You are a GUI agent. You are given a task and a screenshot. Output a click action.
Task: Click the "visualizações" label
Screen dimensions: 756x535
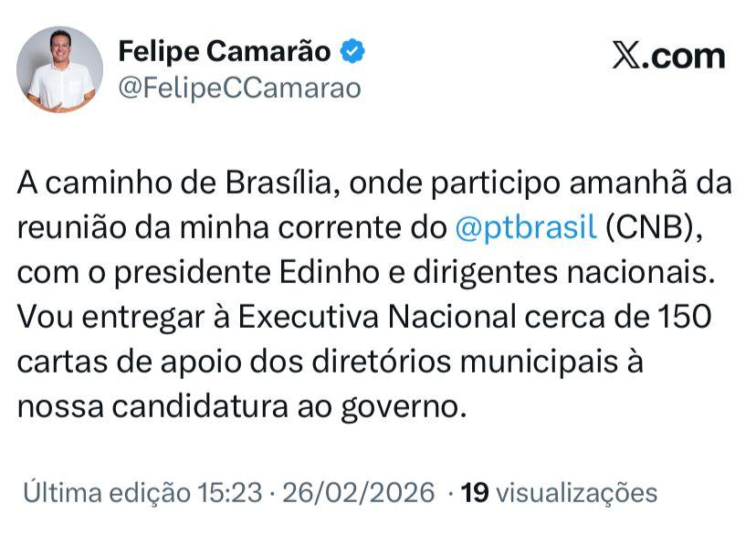pos(576,493)
